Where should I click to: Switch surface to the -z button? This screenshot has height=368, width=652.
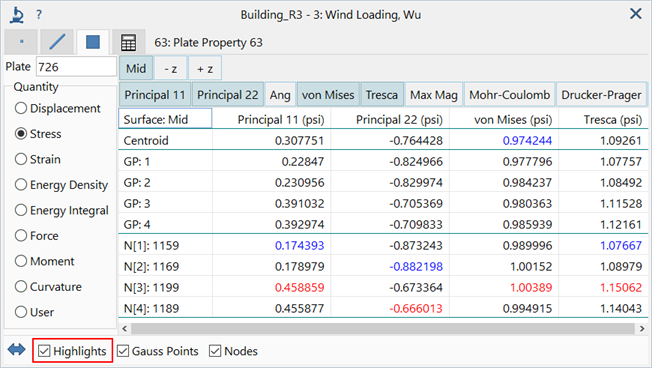(170, 68)
